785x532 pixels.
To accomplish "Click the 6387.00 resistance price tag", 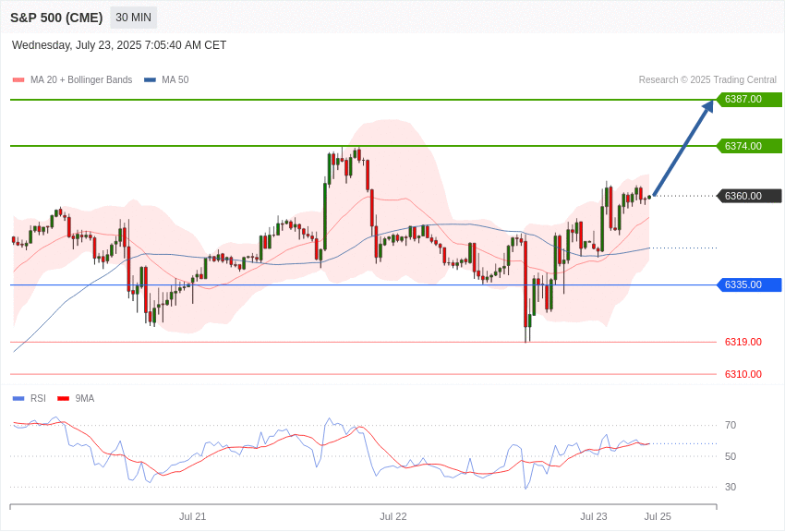I will pos(750,99).
